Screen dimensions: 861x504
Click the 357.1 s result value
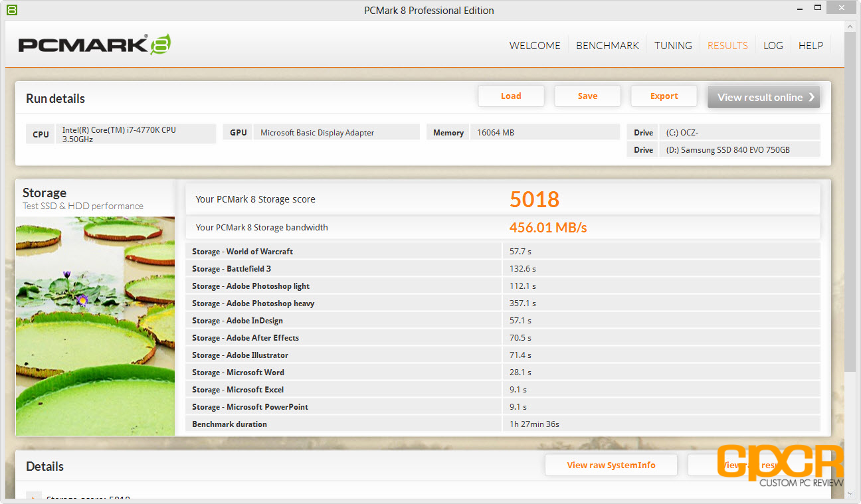point(522,303)
